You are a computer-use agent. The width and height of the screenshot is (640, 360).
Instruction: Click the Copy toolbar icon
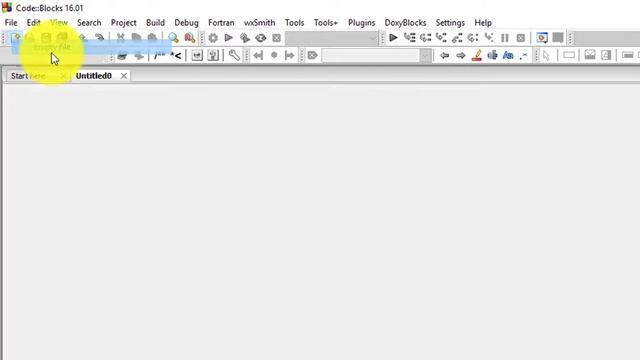pyautogui.click(x=136, y=38)
